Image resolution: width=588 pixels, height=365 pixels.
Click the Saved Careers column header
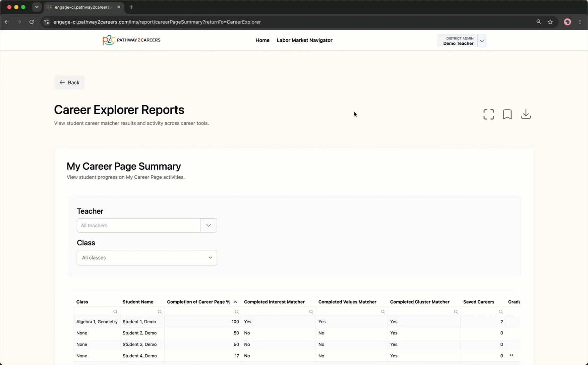[479, 302]
